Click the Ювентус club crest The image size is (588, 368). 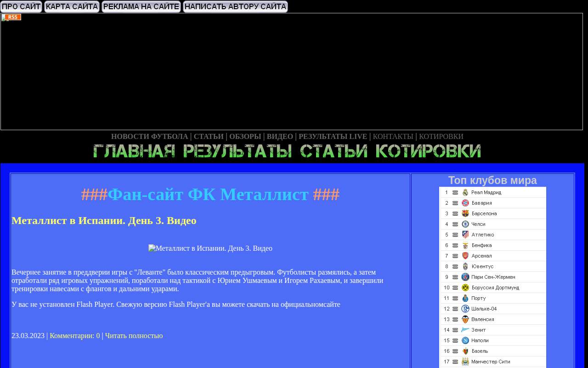(x=465, y=266)
